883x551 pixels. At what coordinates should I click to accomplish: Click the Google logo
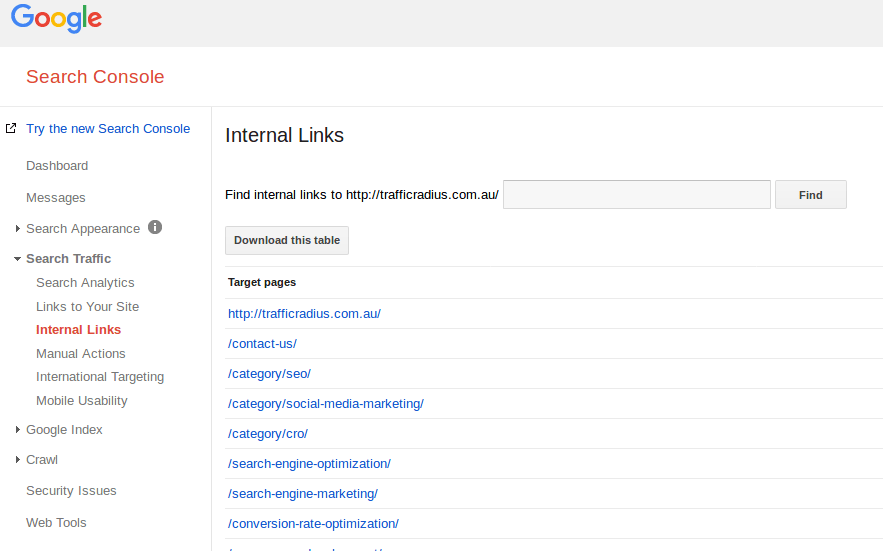(56, 18)
